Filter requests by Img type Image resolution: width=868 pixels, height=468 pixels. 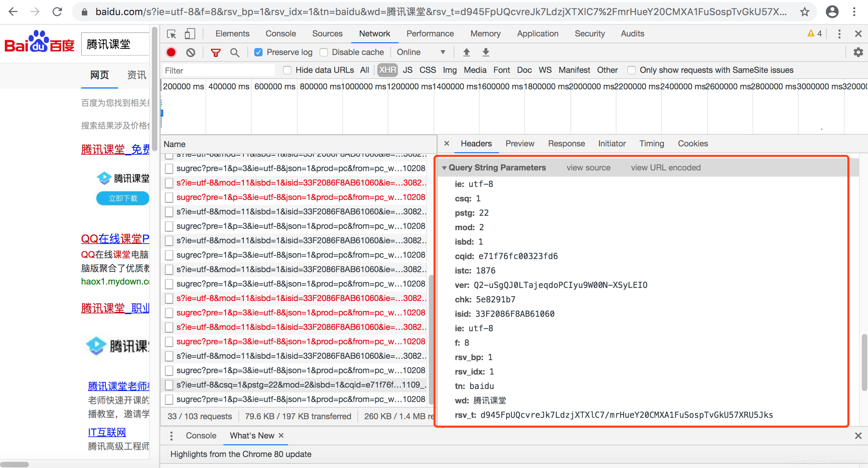coord(449,70)
